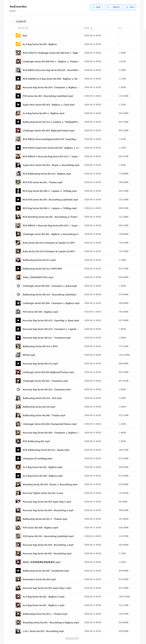Check the box for the Red folder
This screenshot has width=146, height=644.
[11, 35]
